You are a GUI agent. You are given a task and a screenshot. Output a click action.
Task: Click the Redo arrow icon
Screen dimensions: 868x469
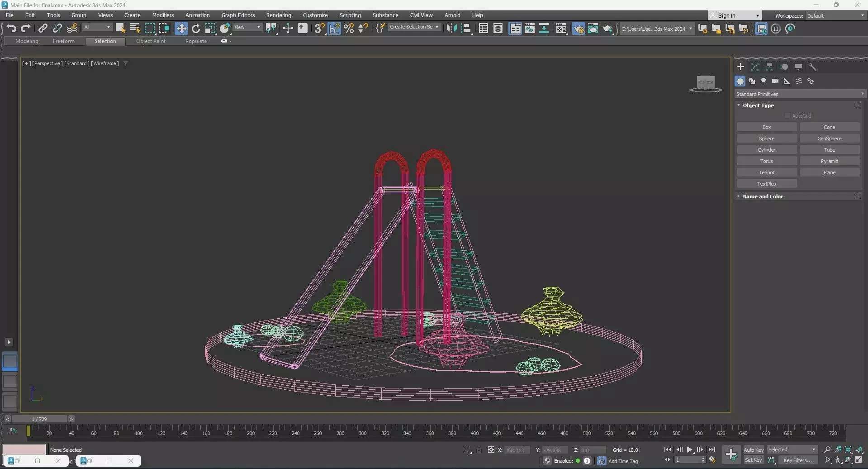[26, 29]
